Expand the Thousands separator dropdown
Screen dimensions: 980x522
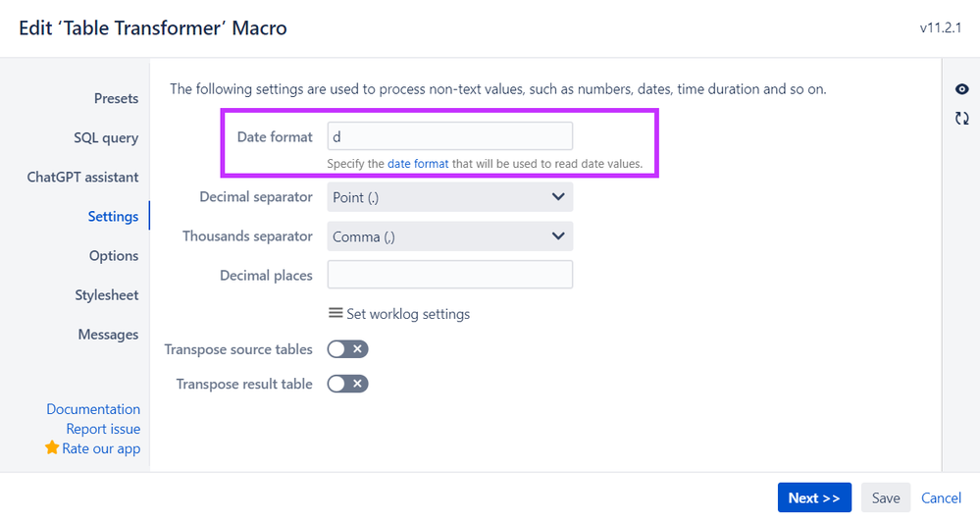450,236
